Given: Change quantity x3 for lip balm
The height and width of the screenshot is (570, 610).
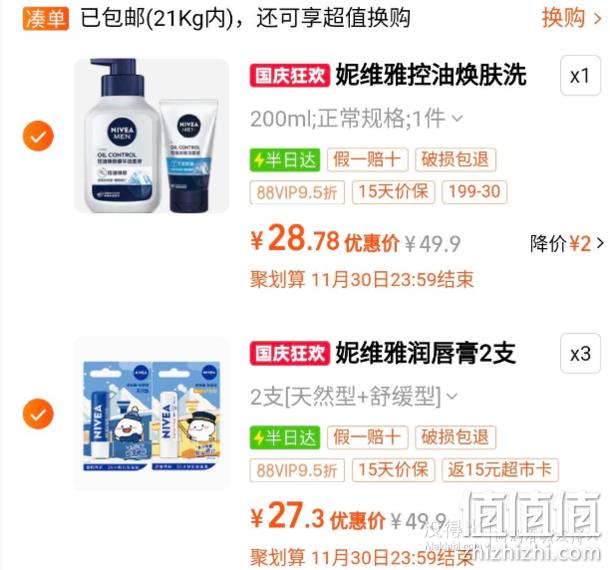Looking at the screenshot, I should pos(580,353).
